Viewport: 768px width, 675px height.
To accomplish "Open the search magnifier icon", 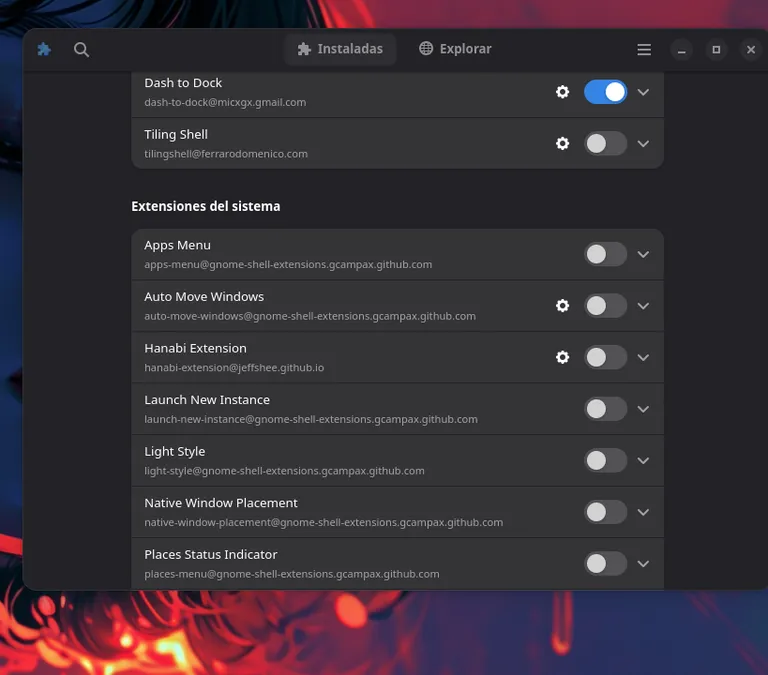I will point(81,49).
